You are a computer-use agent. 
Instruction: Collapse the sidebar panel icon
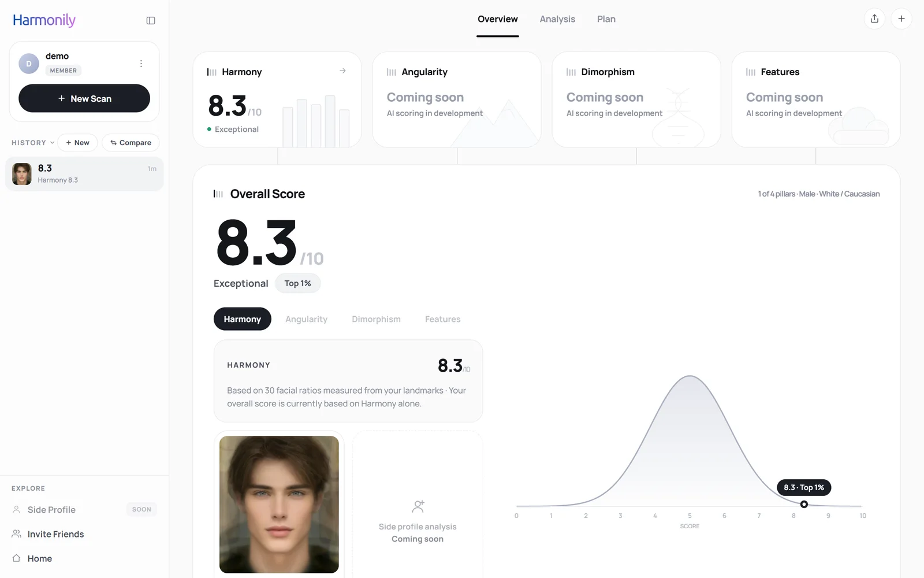click(x=151, y=21)
